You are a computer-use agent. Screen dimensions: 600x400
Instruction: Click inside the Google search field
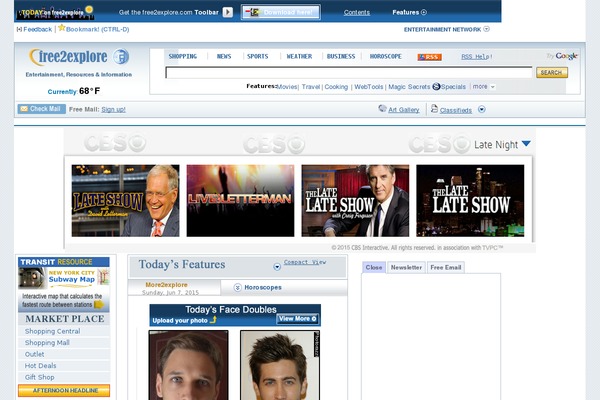[x=349, y=72]
